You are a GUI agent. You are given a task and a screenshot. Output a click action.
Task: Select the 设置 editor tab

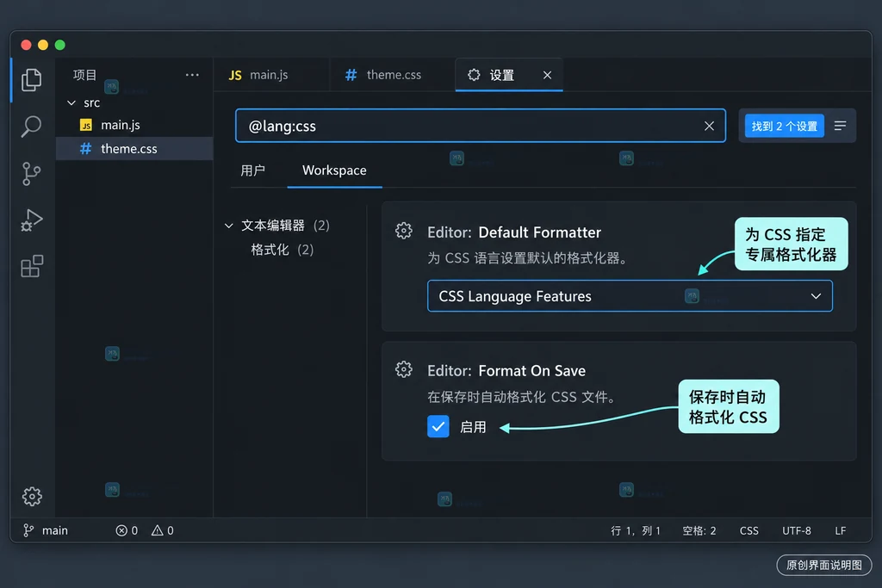click(509, 75)
